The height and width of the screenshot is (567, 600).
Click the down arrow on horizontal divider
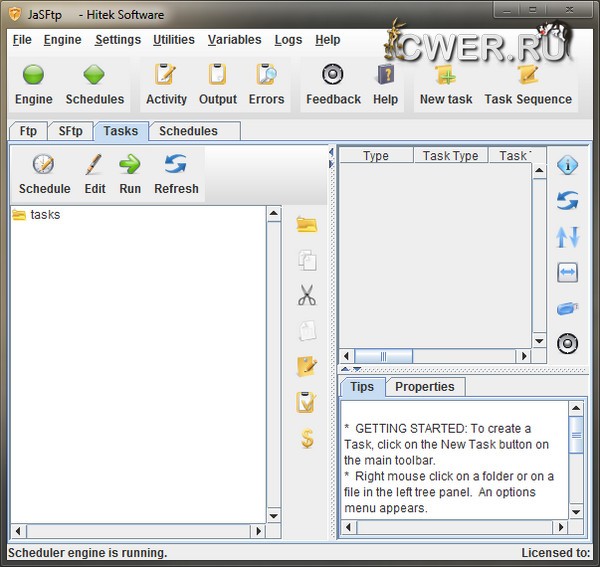coord(357,370)
